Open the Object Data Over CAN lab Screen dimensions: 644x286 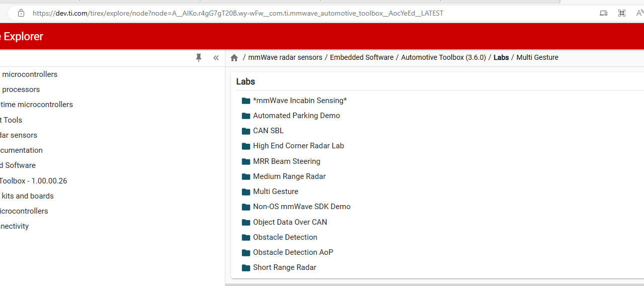coord(290,222)
